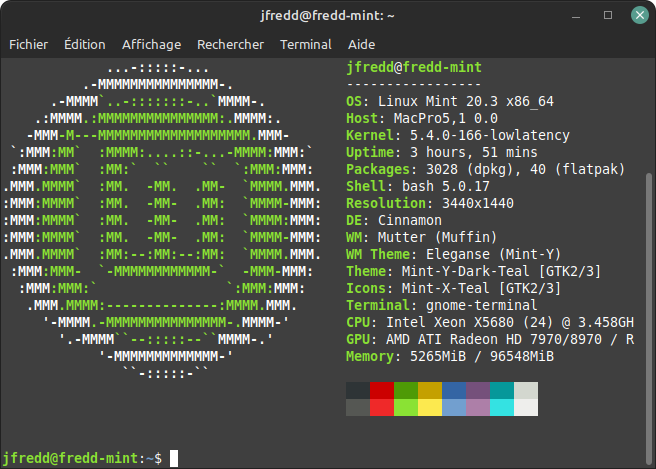Click the Host line MacPro5,1 0.0
Viewport: 656px width, 469px height.
click(x=422, y=118)
